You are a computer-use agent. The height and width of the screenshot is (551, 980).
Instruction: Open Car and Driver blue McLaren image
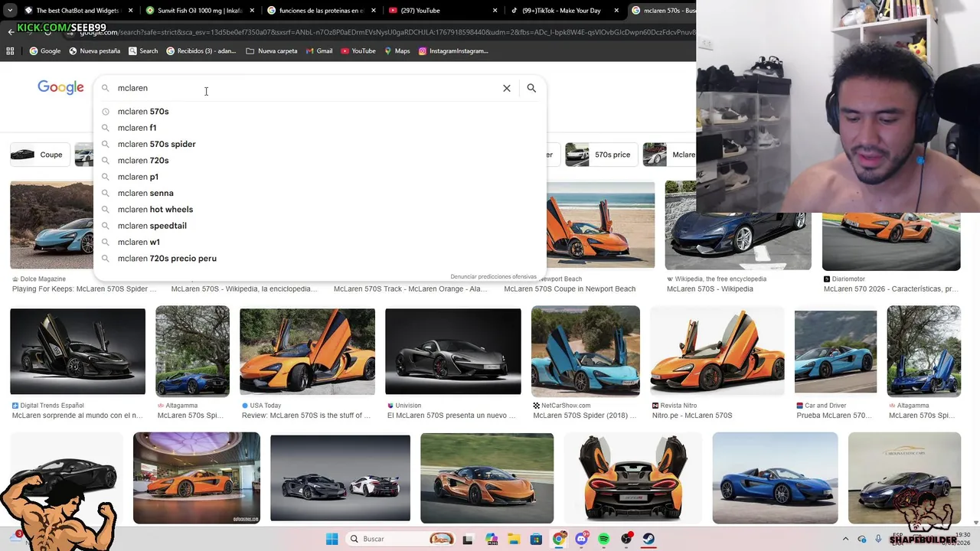[835, 351]
